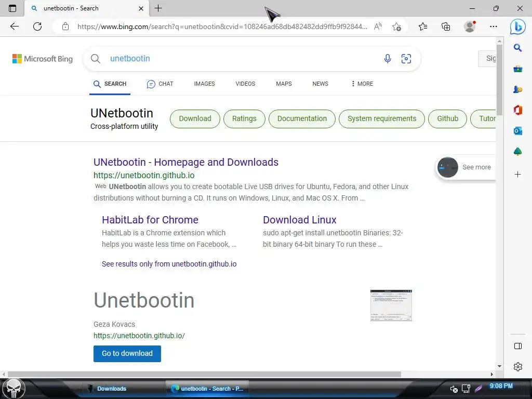Image resolution: width=532 pixels, height=399 pixels.
Task: Click the Microsoft Bing logo
Action: pos(43,59)
